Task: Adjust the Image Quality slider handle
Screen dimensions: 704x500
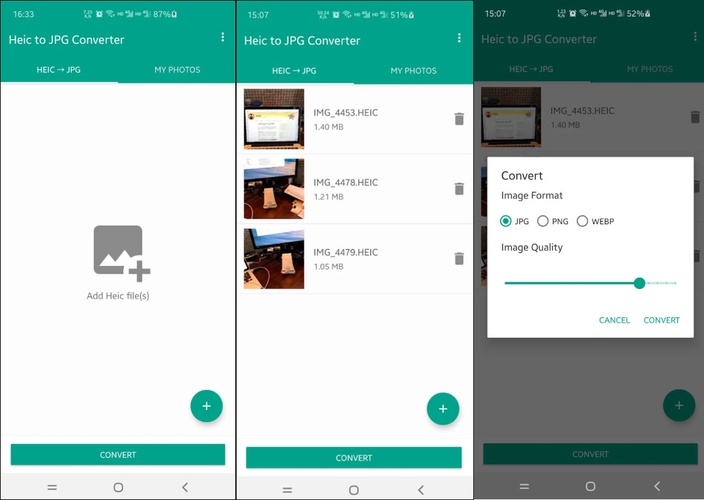Action: (639, 283)
